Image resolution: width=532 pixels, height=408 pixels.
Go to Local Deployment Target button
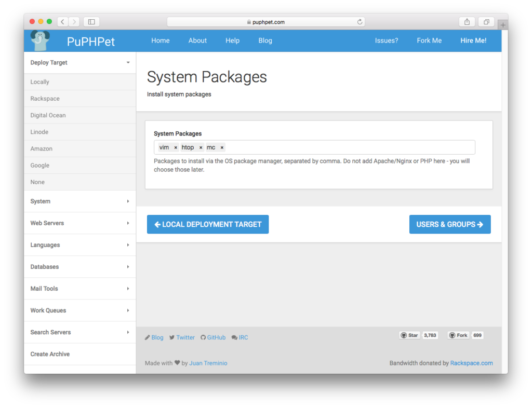[208, 224]
